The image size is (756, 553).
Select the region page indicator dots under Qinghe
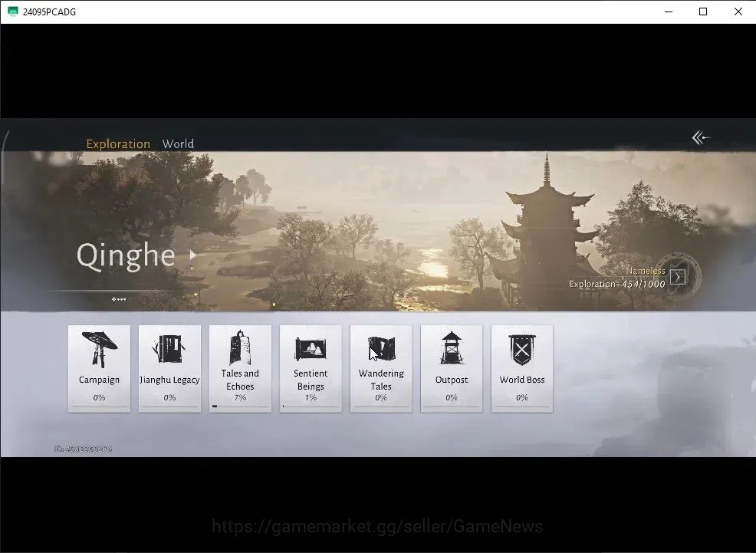point(119,299)
